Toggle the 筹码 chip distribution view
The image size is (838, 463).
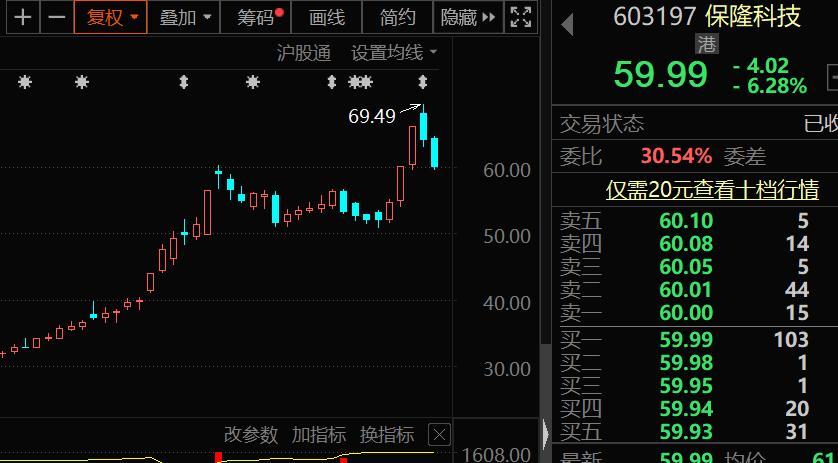pos(259,17)
